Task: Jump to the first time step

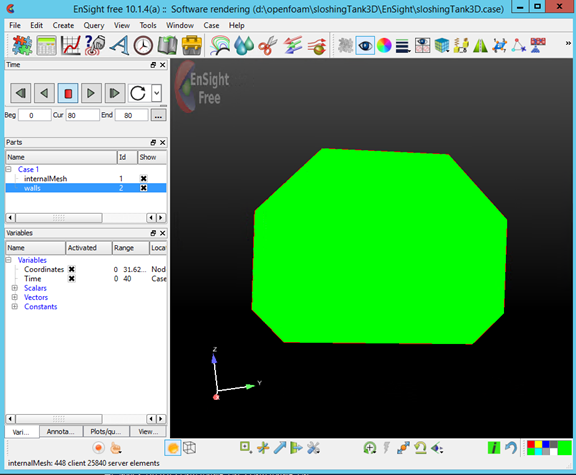Action: tap(21, 93)
